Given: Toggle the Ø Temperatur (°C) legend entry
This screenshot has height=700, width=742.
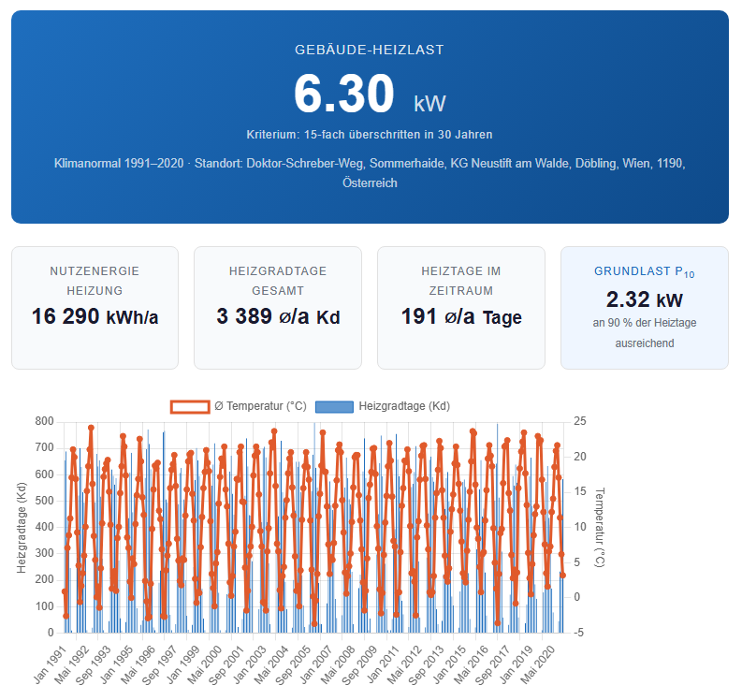Looking at the screenshot, I should point(259,406).
